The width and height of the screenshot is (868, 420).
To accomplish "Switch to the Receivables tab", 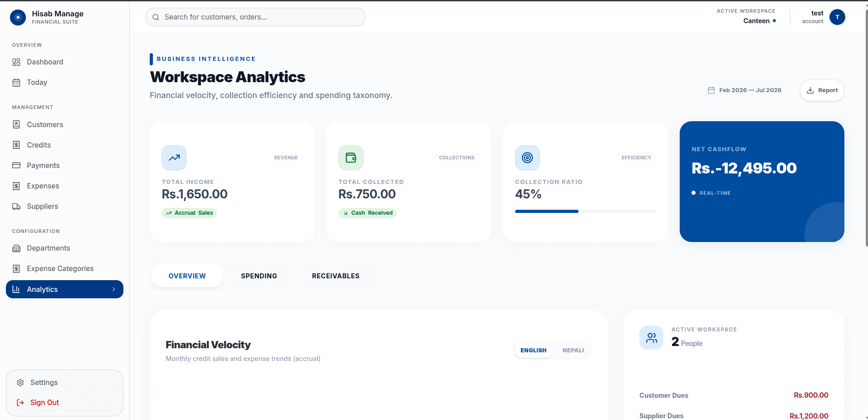I will tap(336, 276).
